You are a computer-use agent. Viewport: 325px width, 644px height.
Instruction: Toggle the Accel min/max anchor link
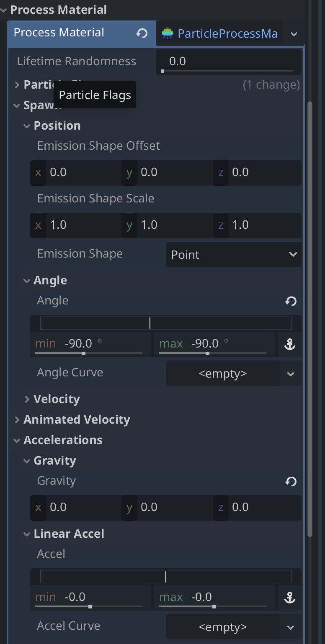[290, 598]
